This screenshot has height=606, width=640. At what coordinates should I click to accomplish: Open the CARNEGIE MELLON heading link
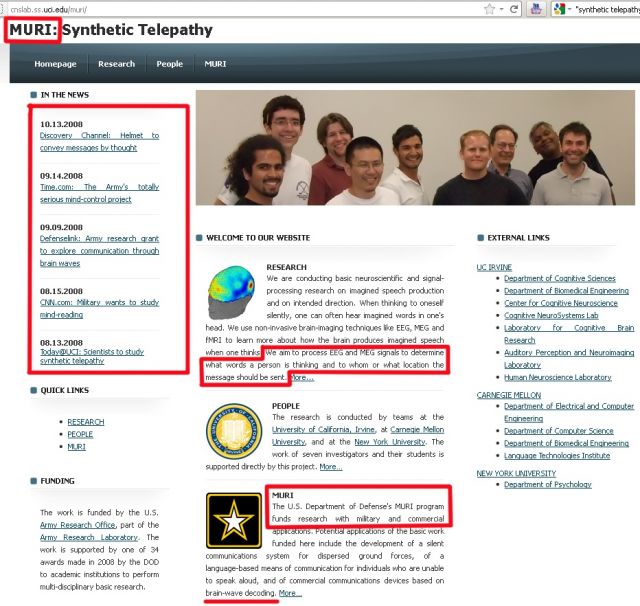tap(509, 395)
